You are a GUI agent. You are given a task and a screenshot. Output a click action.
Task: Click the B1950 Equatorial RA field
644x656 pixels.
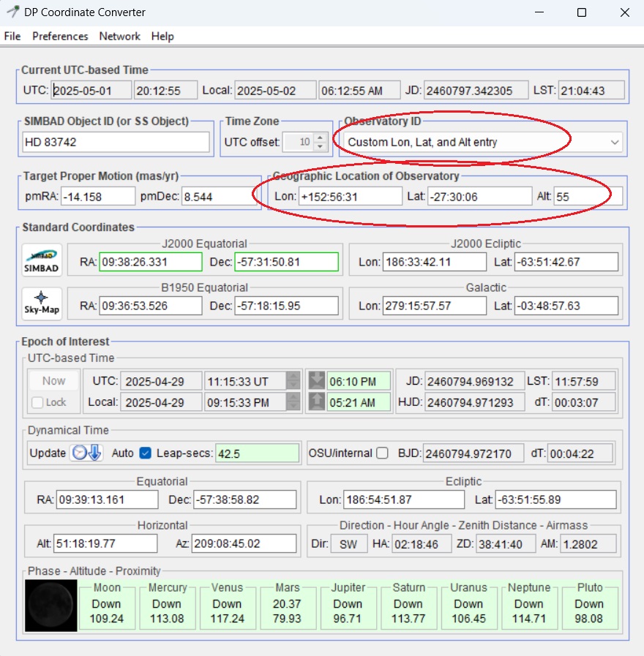151,306
